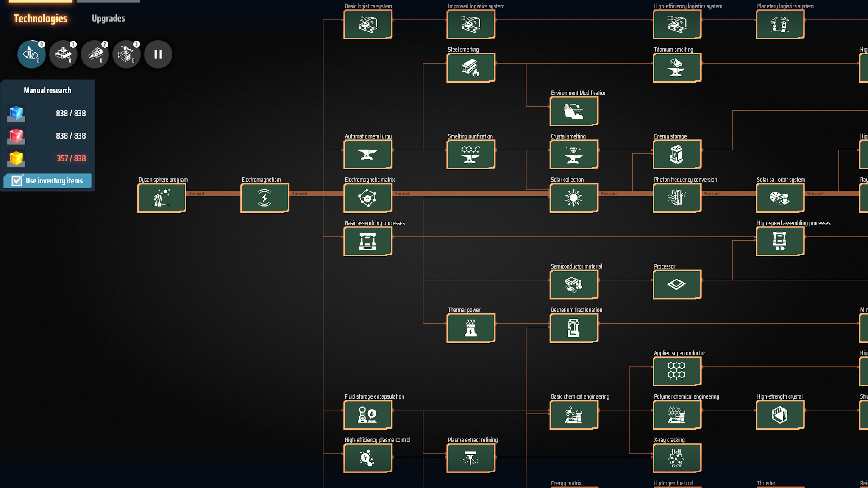Select research queue slot 1 icon

pos(63,54)
